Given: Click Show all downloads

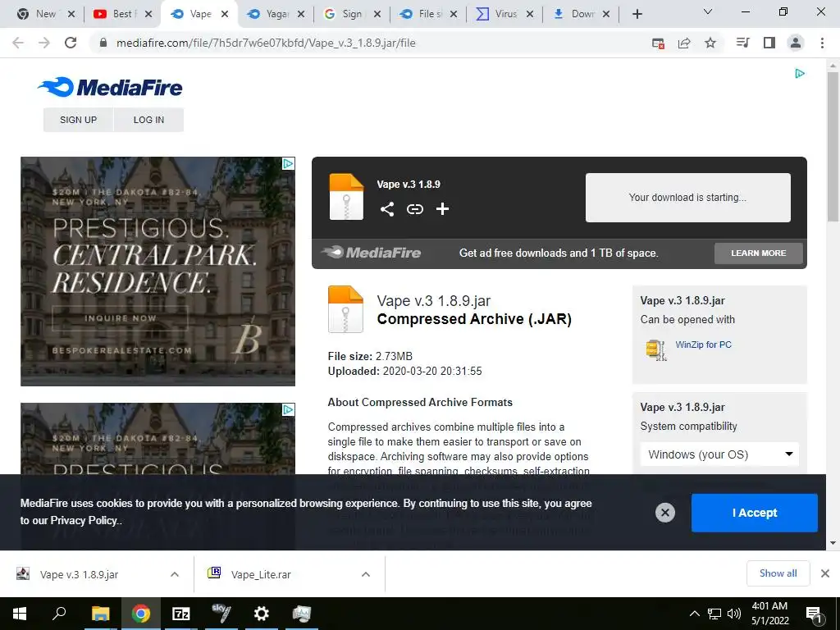Looking at the screenshot, I should coord(778,573).
